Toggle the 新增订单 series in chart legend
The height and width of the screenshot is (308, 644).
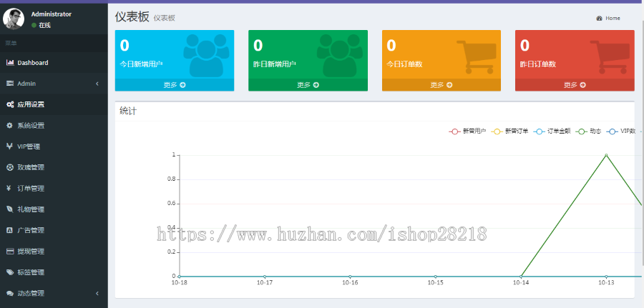[x=509, y=131]
